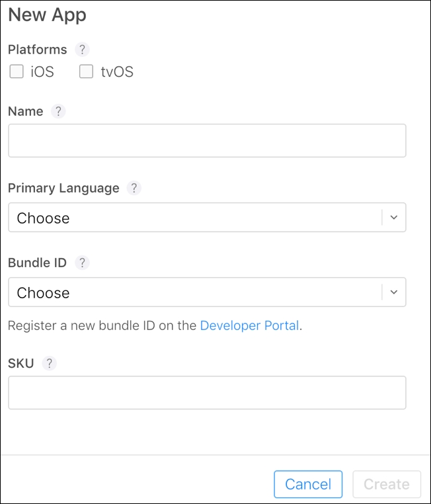Cancel the New App dialog
This screenshot has width=431, height=504.
308,484
